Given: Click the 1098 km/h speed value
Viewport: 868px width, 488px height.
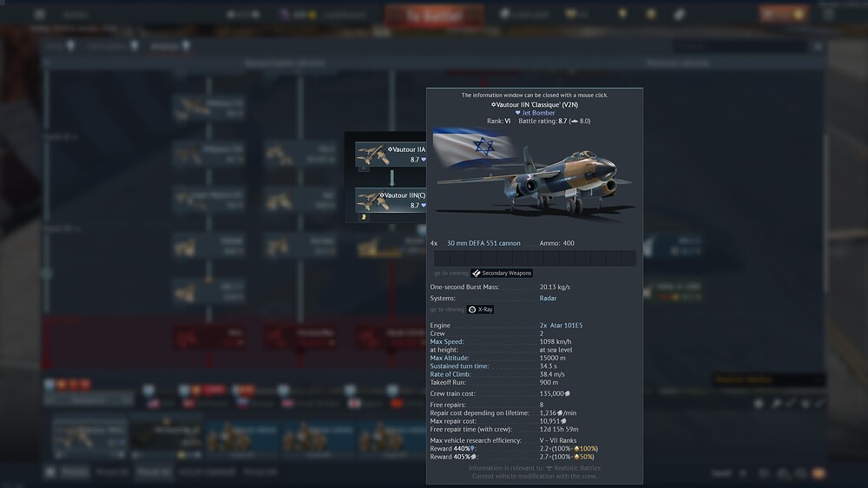Looking at the screenshot, I should point(556,342).
